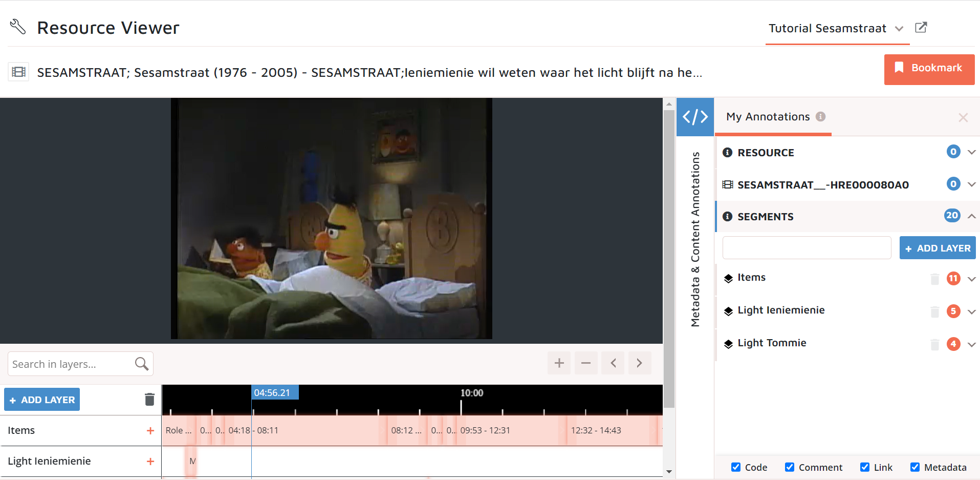The width and height of the screenshot is (980, 480).
Task: Delete the Light Tommie layer via trash icon
Action: click(x=934, y=344)
